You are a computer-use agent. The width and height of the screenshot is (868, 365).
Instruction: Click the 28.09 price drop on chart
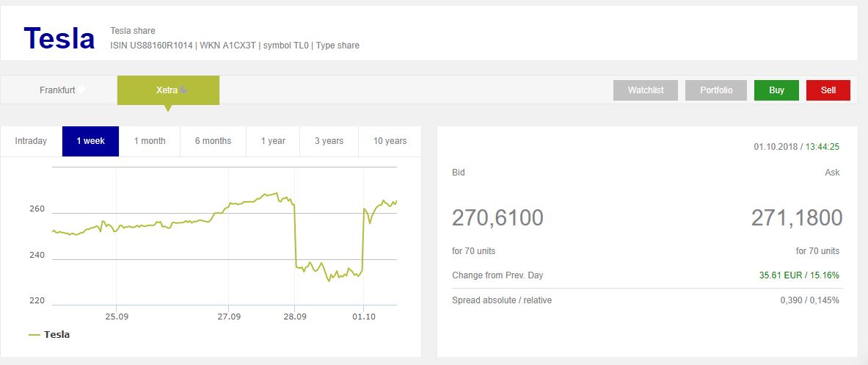(295, 236)
